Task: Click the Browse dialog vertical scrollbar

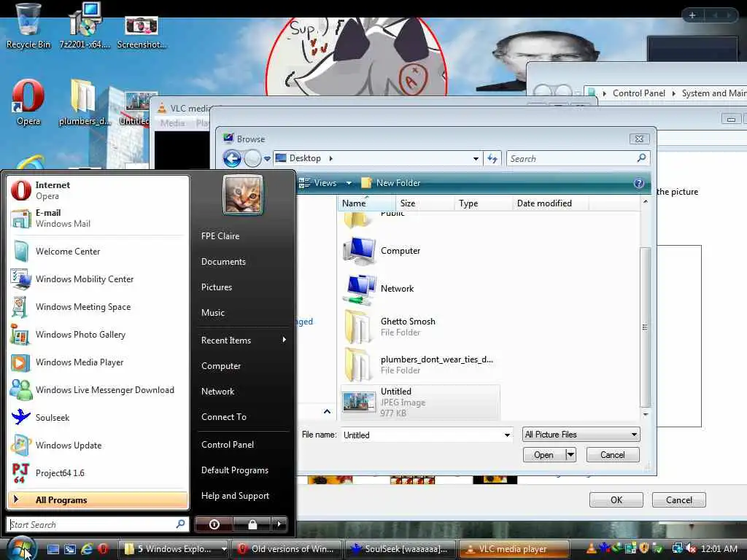Action: 645,327
